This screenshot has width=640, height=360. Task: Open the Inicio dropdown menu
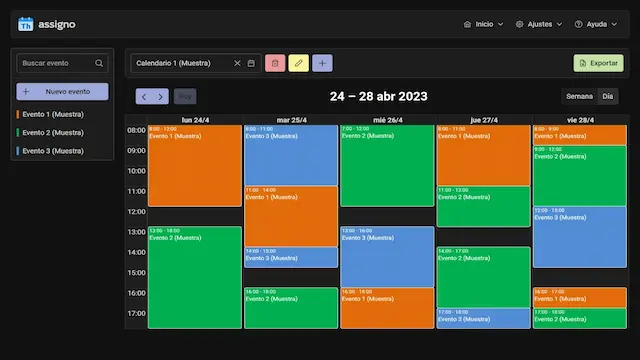pyautogui.click(x=483, y=24)
